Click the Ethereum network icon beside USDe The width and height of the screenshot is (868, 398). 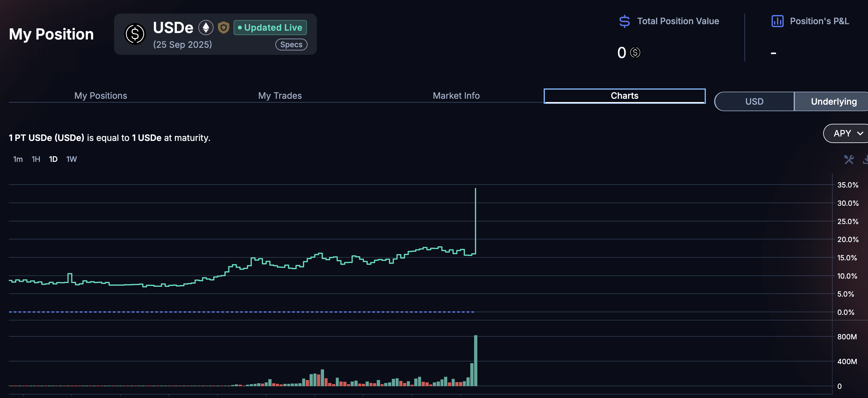[x=206, y=28]
